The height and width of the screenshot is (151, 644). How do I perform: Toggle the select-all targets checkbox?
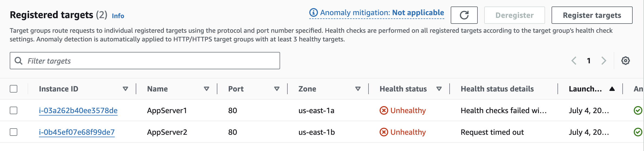point(14,89)
